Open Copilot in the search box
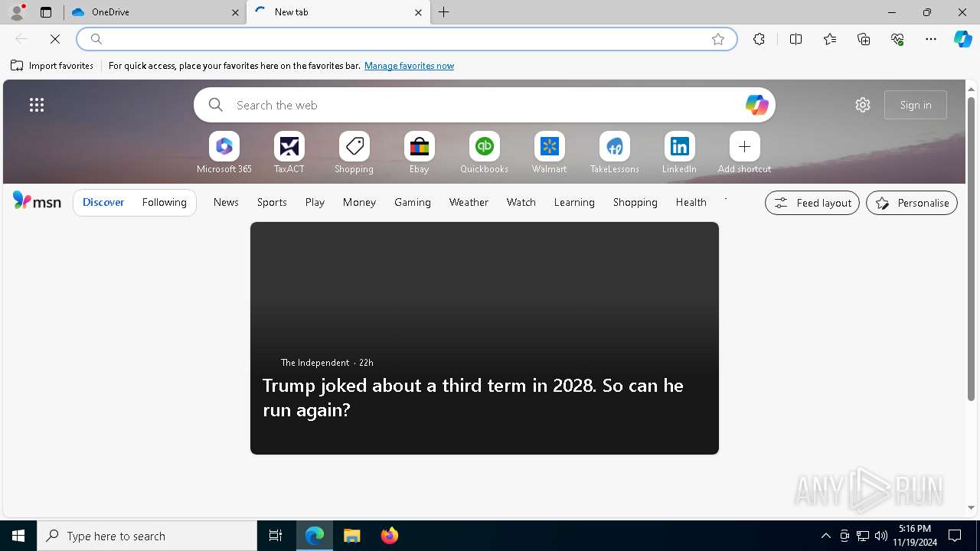The image size is (980, 551). pyautogui.click(x=756, y=105)
